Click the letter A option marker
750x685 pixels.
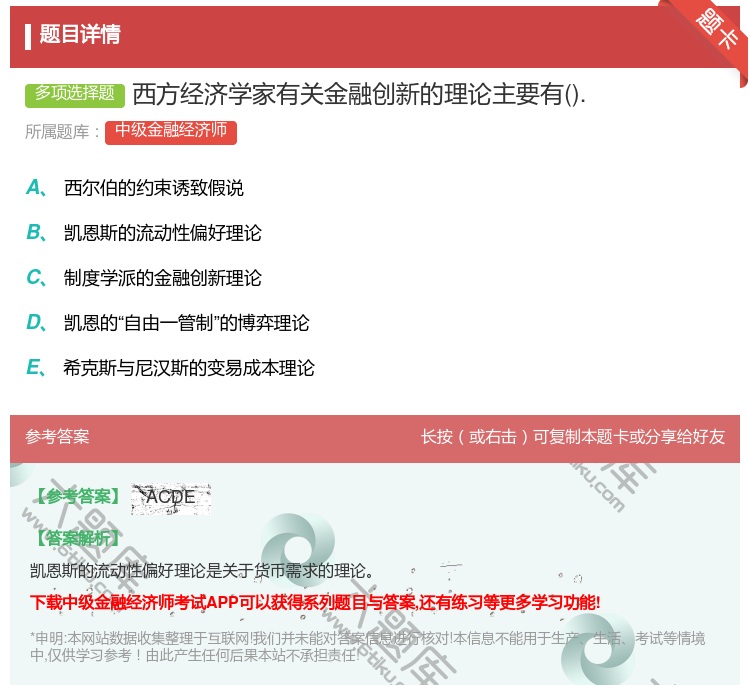pyautogui.click(x=36, y=188)
